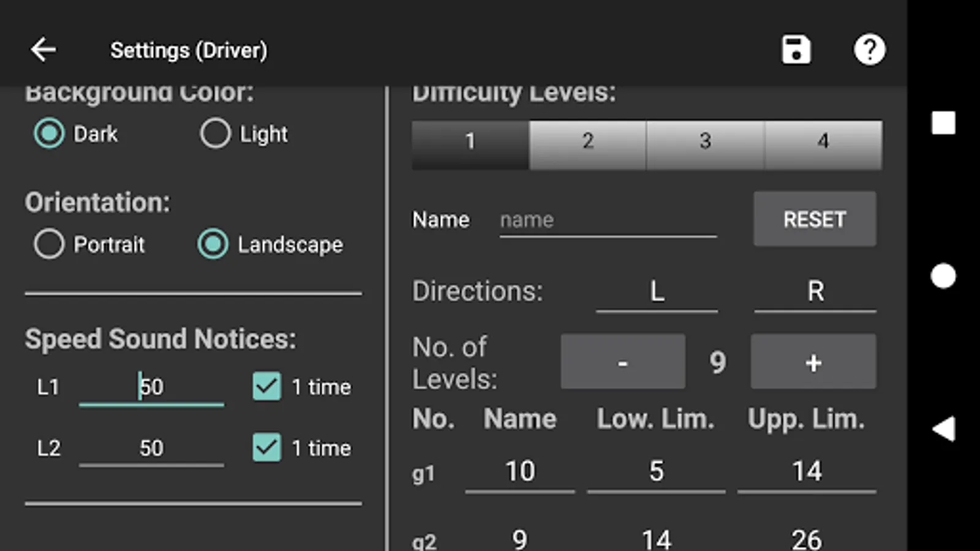The height and width of the screenshot is (551, 980).
Task: Choose Landscape orientation
Action: tap(213, 244)
